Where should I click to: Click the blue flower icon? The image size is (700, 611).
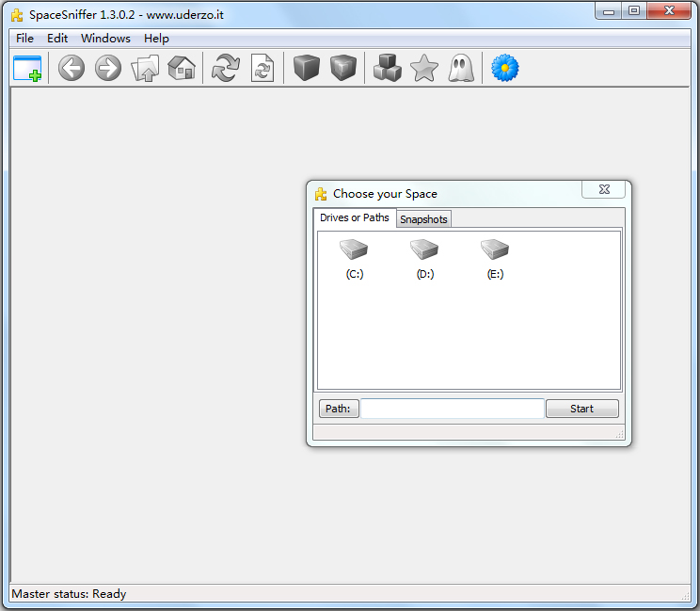point(505,69)
